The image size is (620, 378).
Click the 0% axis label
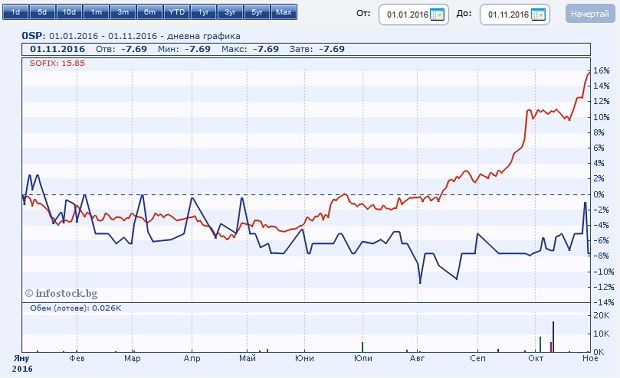point(599,195)
